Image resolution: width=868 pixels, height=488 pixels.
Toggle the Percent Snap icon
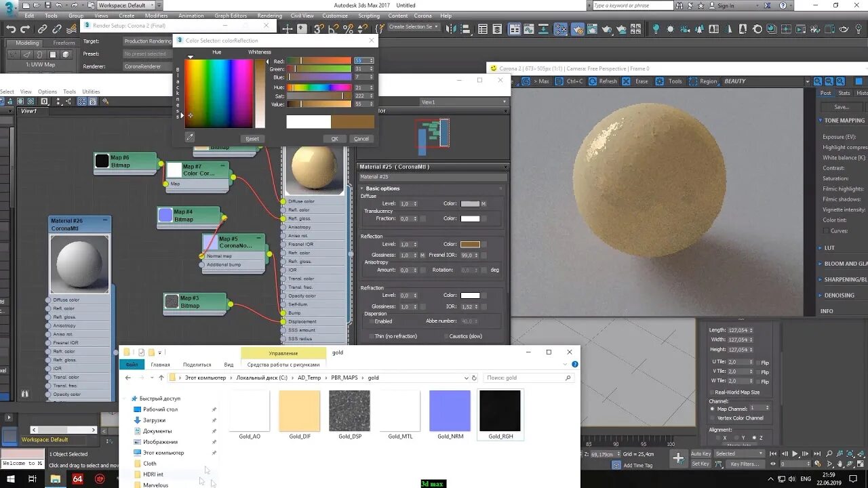pos(348,29)
